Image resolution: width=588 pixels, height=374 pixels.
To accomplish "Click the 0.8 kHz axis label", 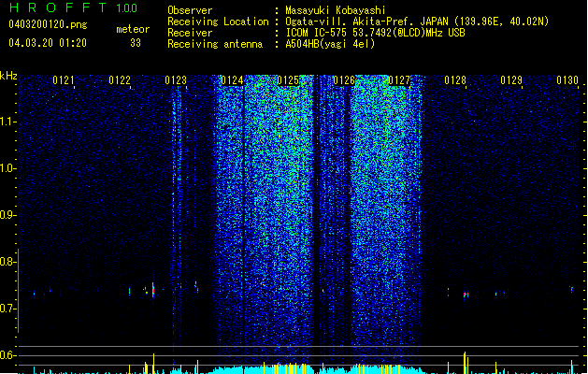I will (x=8, y=262).
